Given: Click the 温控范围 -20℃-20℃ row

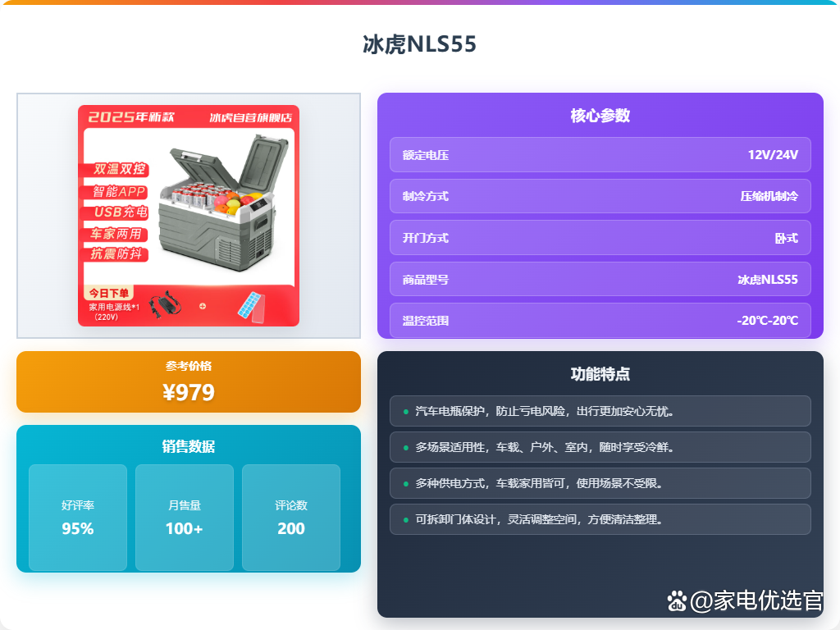Looking at the screenshot, I should 600,321.
